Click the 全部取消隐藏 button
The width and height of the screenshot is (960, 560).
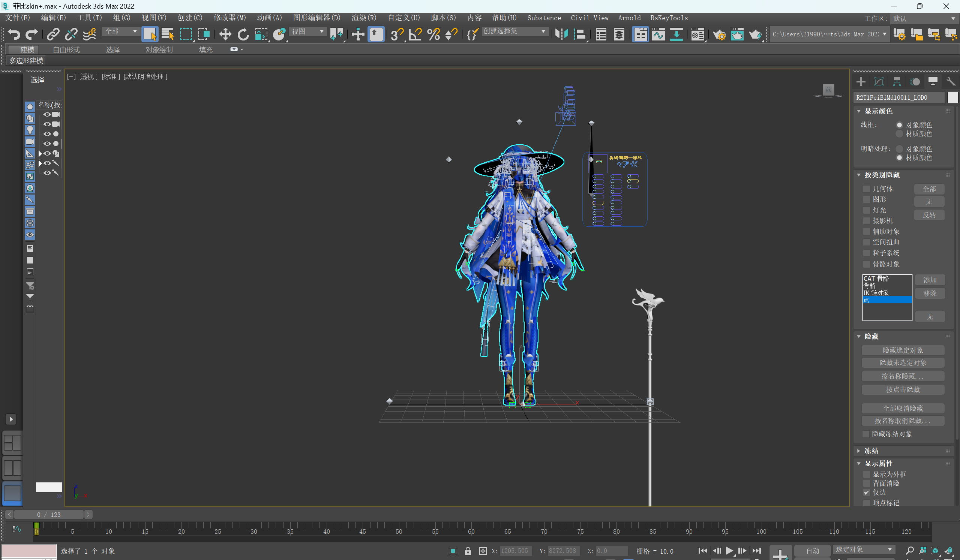[903, 409]
